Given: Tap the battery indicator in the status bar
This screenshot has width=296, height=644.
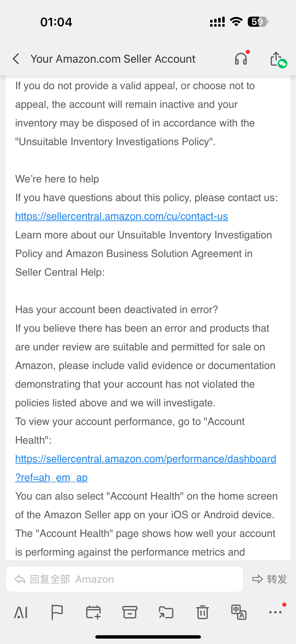Looking at the screenshot, I should [x=258, y=22].
